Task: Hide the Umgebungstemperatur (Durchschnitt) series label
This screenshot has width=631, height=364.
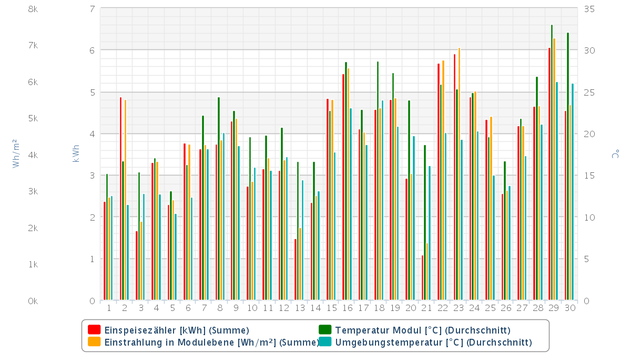Action: 433,343
